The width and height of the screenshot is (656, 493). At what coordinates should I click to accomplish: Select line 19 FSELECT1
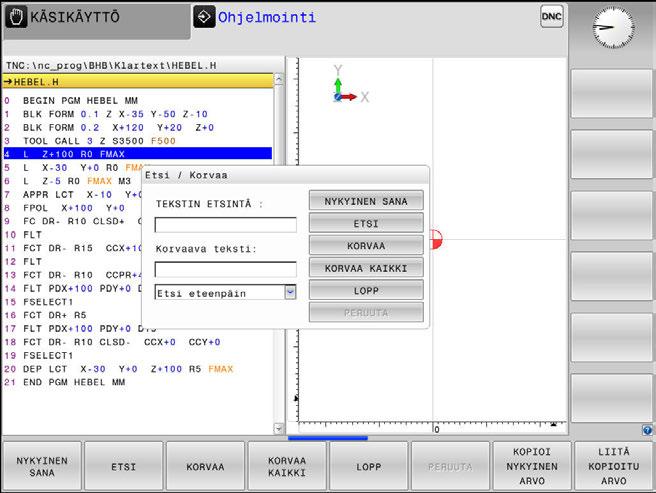[138, 355]
